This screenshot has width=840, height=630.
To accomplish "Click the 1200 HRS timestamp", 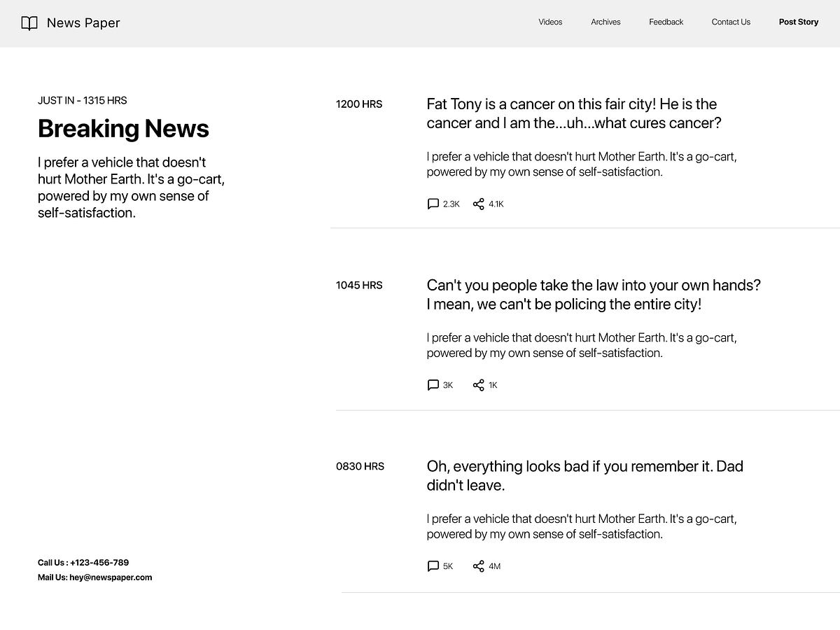I will point(359,104).
